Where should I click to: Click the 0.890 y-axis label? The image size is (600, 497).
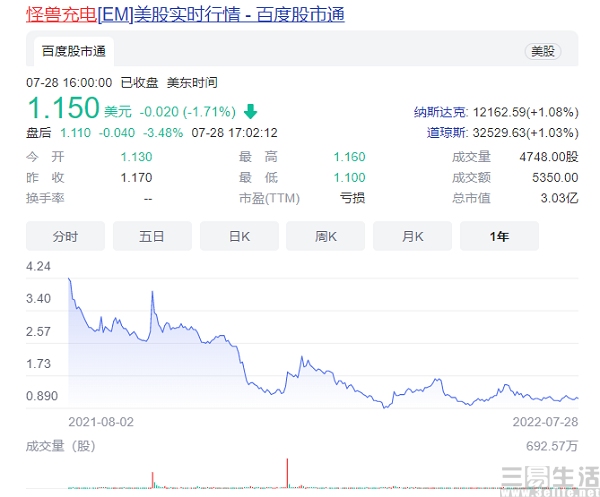(x=42, y=396)
